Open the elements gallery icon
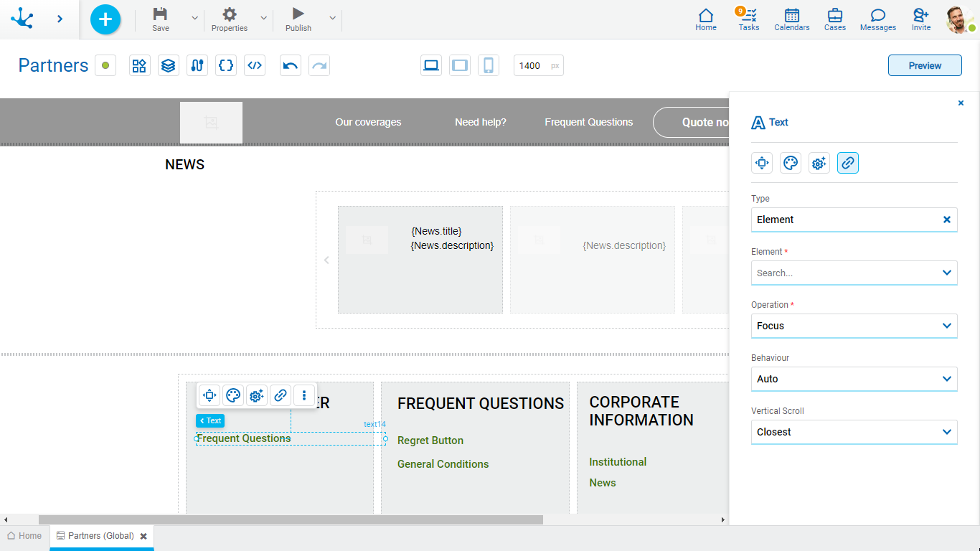This screenshot has width=980, height=551. pyautogui.click(x=140, y=65)
